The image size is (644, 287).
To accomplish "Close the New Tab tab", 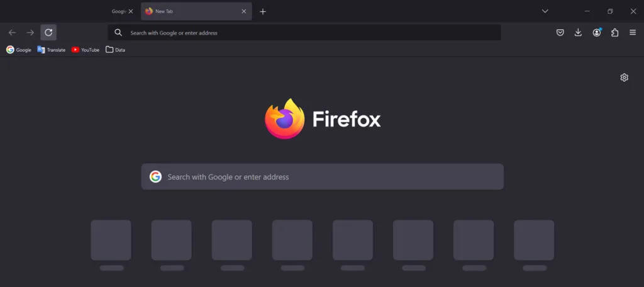I will (x=244, y=11).
